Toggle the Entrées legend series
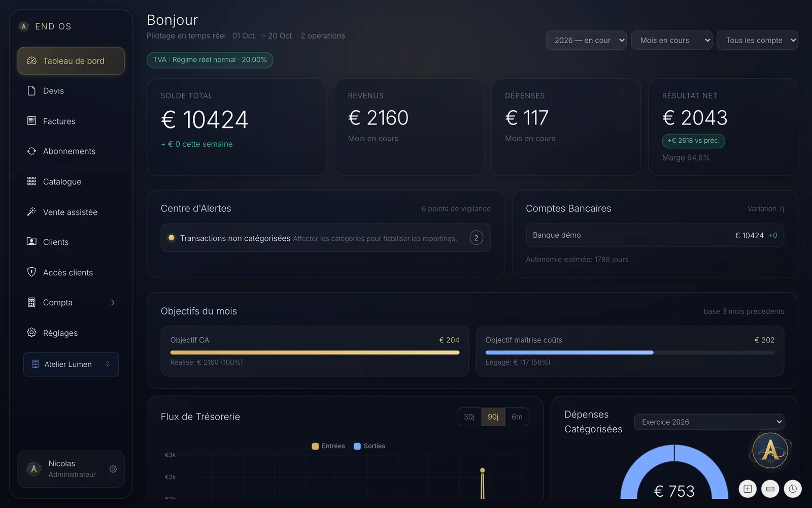 click(328, 446)
